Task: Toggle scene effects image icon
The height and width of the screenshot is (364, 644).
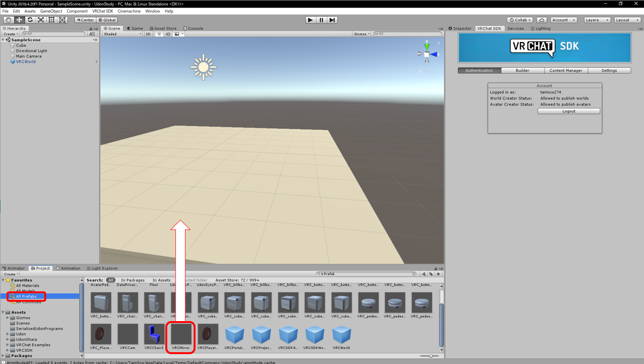Action: (177, 34)
